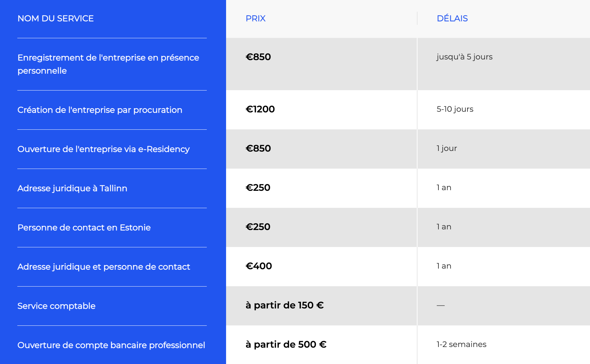Select Enregistrement de l'entreprise en présence personnelle
The image size is (590, 364).
tap(108, 64)
